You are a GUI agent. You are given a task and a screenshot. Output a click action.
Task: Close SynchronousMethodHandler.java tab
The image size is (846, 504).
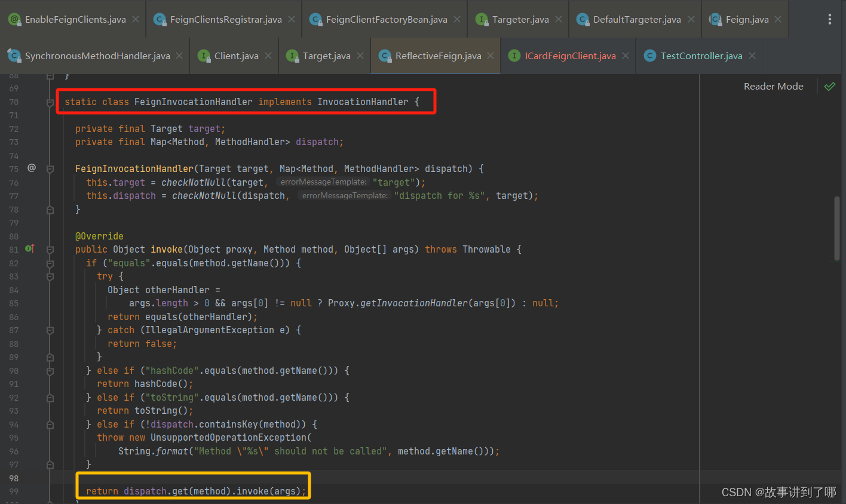pyautogui.click(x=180, y=56)
